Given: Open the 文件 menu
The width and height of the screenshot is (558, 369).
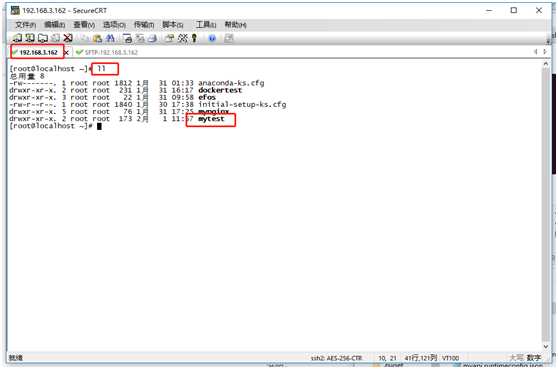Looking at the screenshot, I should [25, 25].
